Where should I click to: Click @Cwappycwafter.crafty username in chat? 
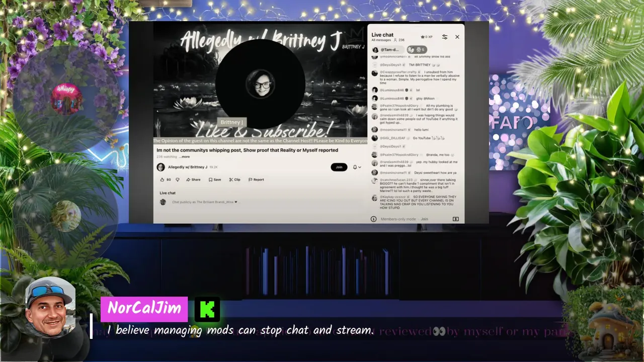[398, 72]
